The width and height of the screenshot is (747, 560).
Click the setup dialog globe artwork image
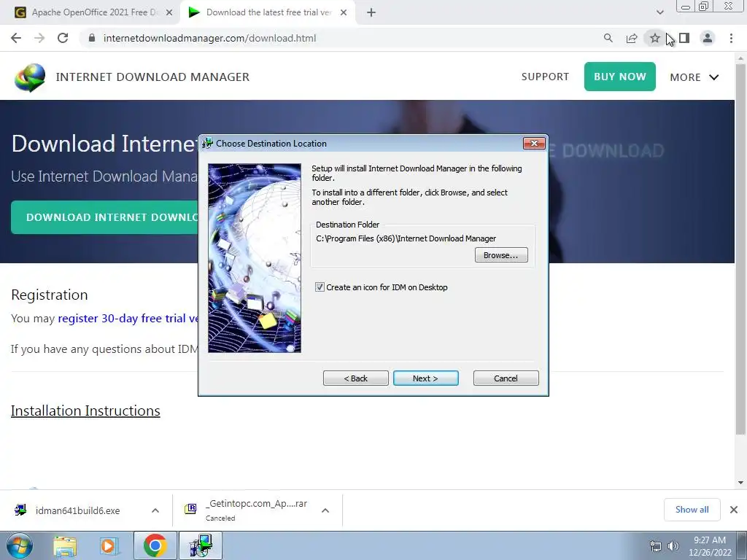point(255,258)
